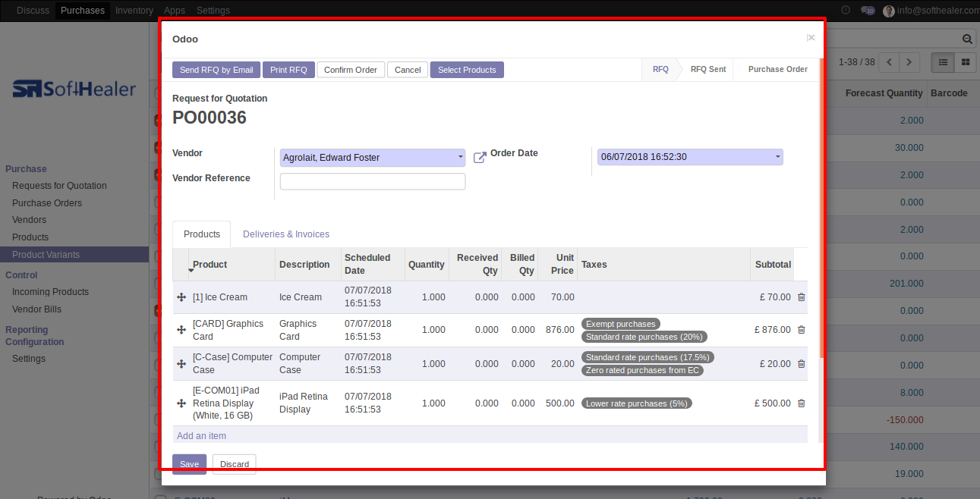Open Apps in top menu
The width and height of the screenshot is (980, 499).
click(175, 11)
